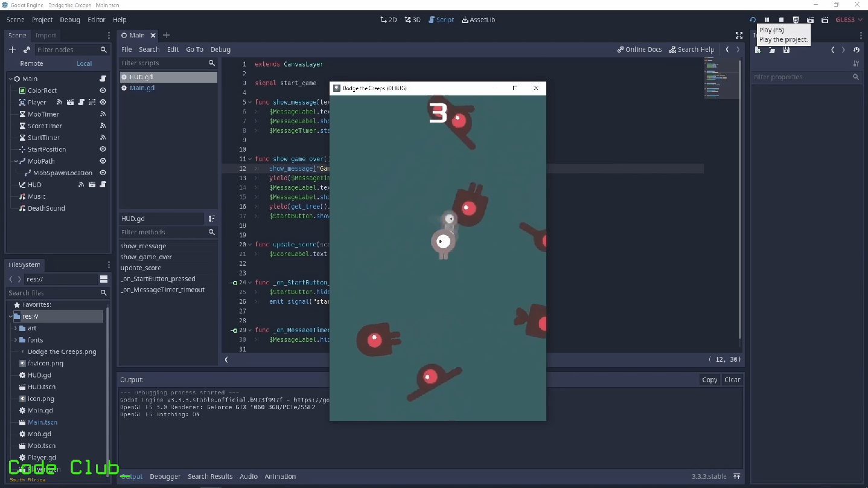Collapse the MobPath node tree
This screenshot has height=488, width=868.
click(16, 161)
